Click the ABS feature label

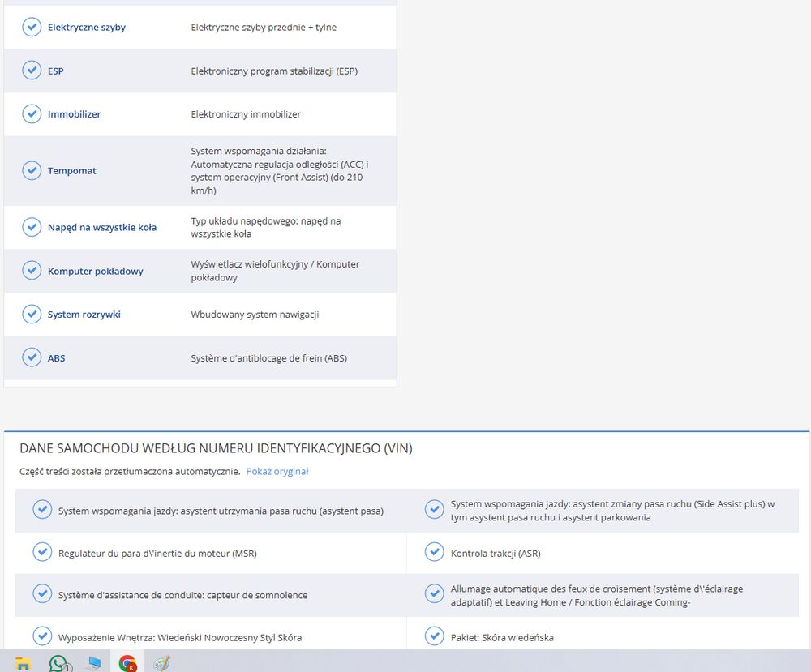57,358
